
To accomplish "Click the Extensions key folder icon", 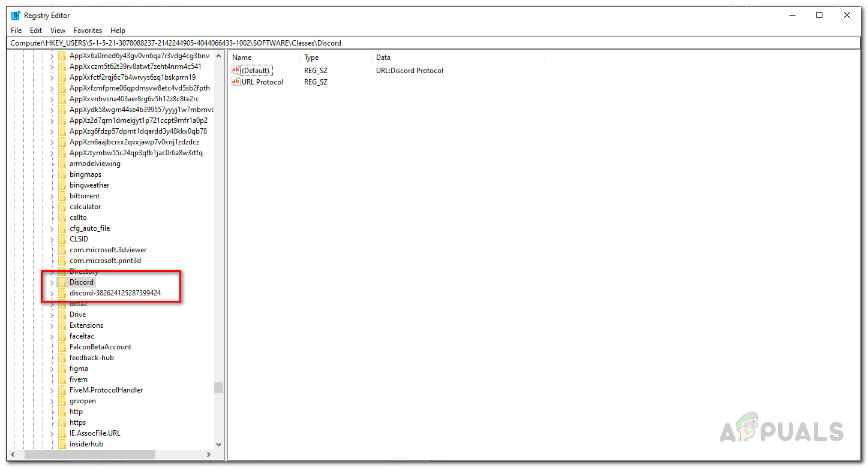I will click(61, 325).
